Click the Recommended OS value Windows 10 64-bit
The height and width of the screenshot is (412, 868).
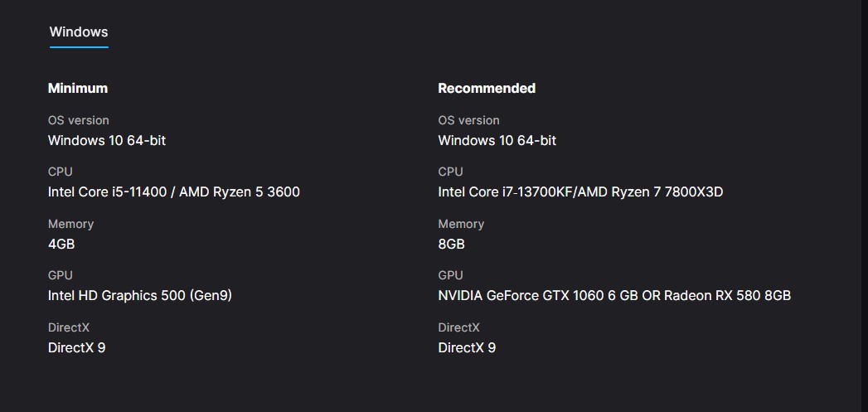point(497,140)
